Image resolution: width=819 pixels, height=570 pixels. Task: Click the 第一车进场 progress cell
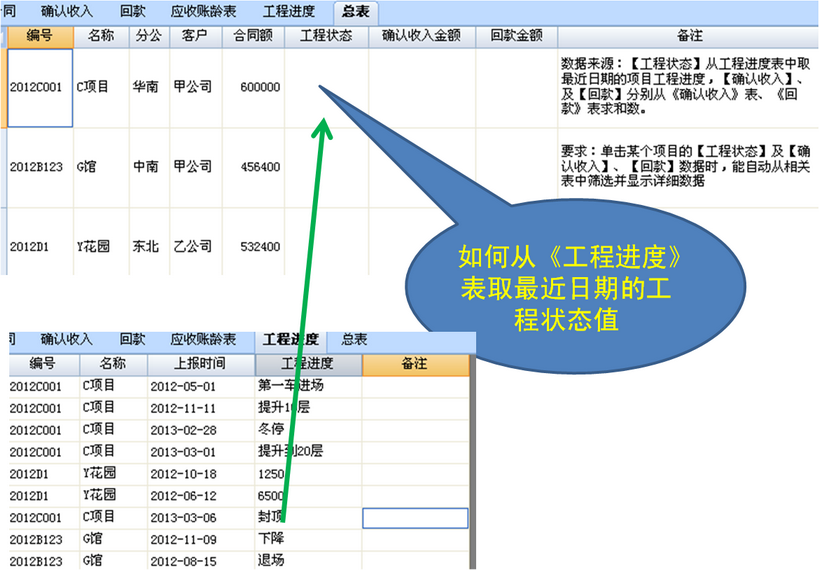(290, 385)
